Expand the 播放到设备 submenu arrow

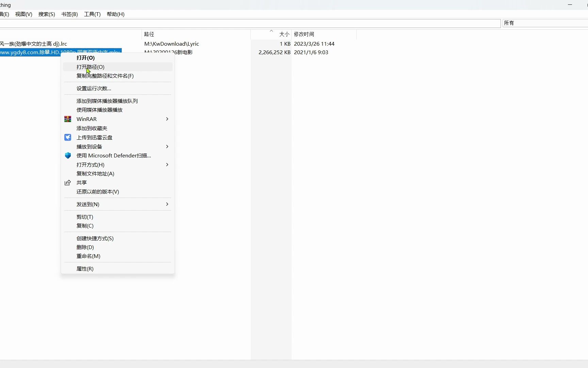tap(167, 147)
